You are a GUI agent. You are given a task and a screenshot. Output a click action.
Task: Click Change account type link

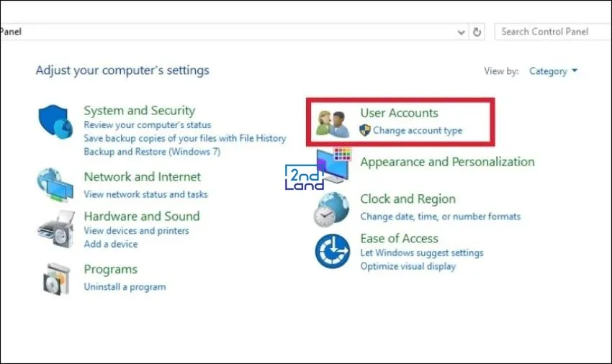[418, 130]
